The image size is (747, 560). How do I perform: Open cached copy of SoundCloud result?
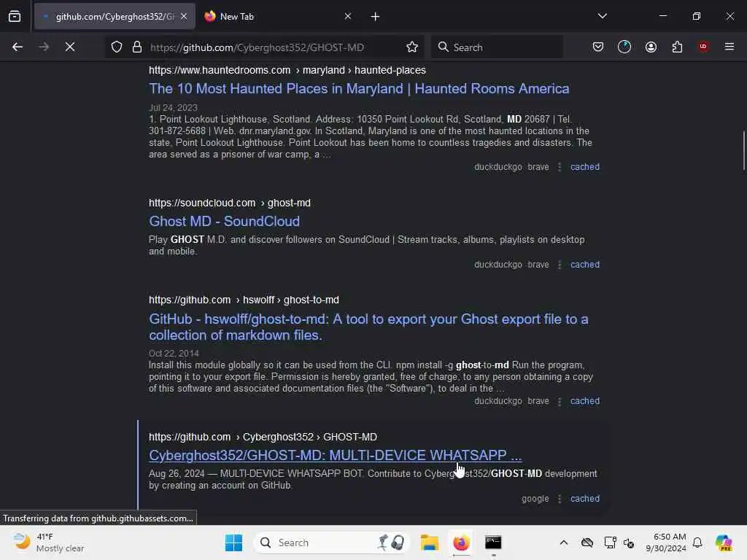tap(585, 265)
